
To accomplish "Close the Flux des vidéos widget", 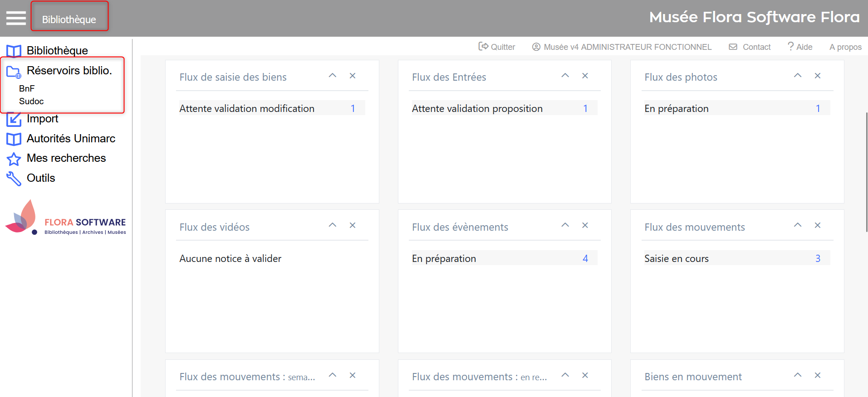I will point(352,225).
